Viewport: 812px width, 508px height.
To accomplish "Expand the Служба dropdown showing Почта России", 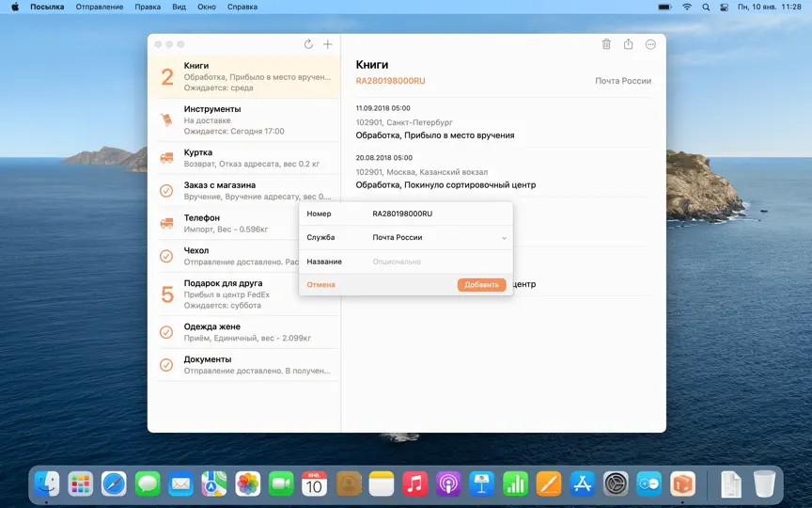I will click(439, 237).
